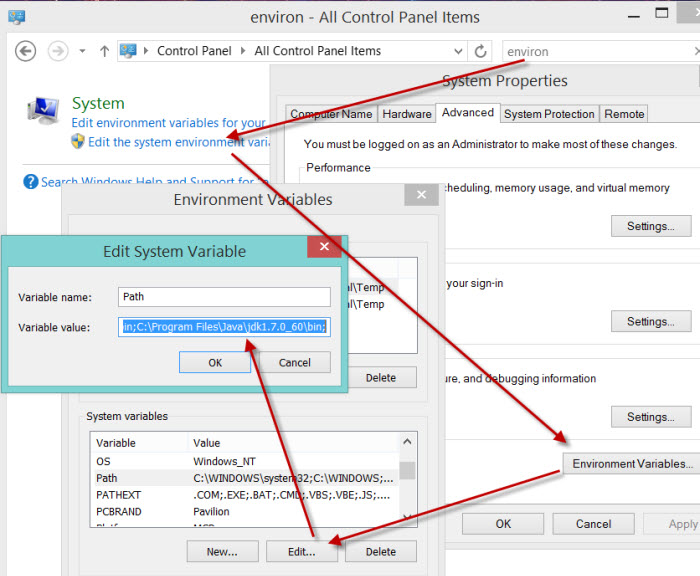Click the Variable value text field

tap(224, 326)
